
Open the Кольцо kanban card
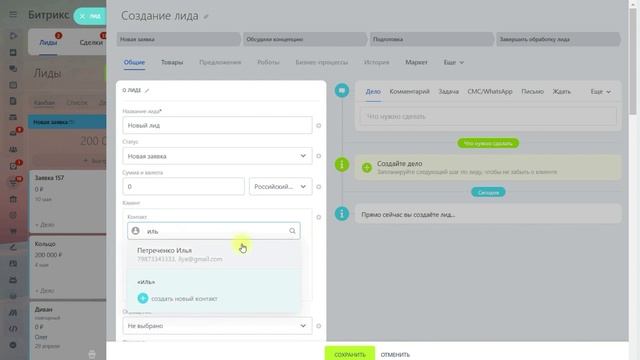coord(68,267)
